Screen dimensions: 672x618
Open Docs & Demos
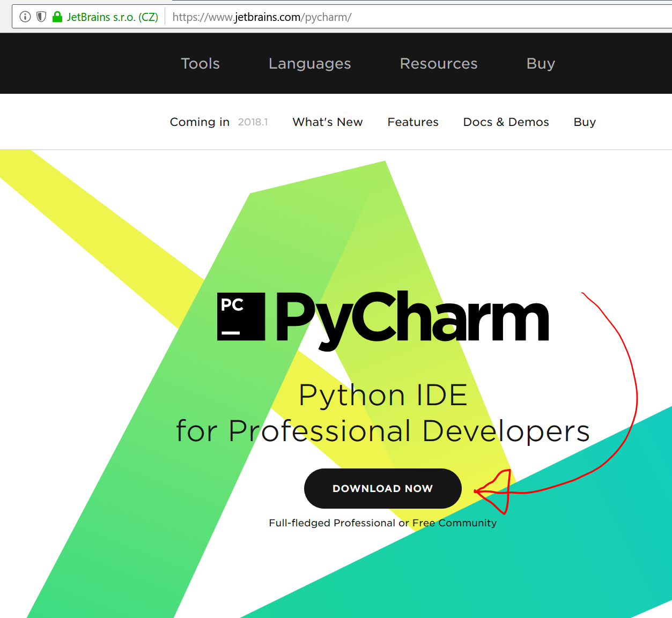click(506, 122)
